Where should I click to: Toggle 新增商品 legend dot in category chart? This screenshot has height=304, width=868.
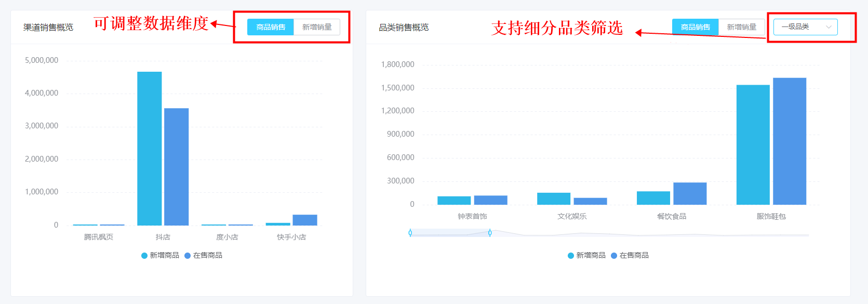(571, 256)
